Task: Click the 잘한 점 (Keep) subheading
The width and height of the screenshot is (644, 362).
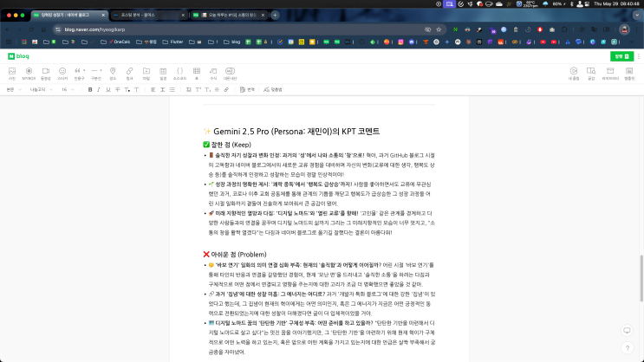Action: click(x=227, y=145)
